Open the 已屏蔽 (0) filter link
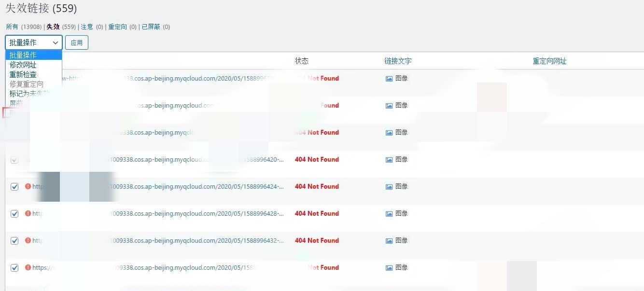The image size is (644, 291). coord(151,27)
